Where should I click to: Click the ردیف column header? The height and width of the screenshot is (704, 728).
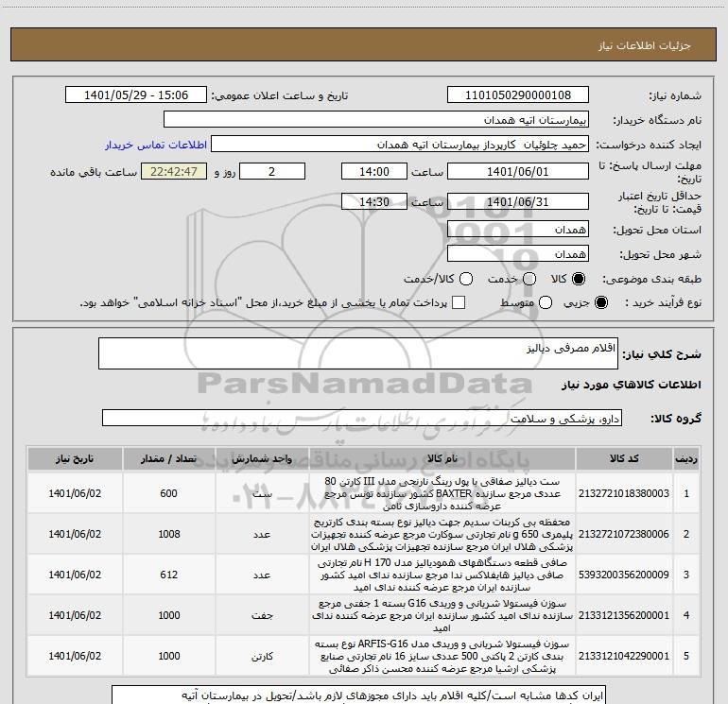pyautogui.click(x=686, y=458)
